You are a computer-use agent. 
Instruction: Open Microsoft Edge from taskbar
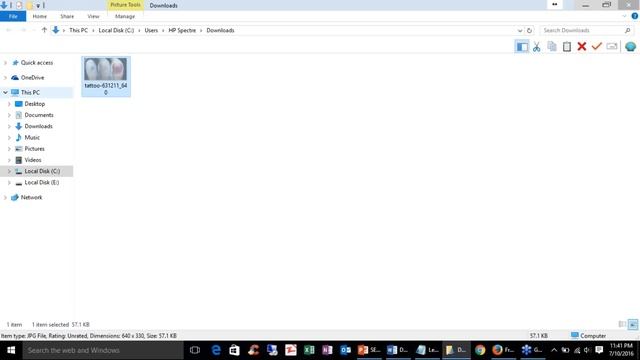216,350
